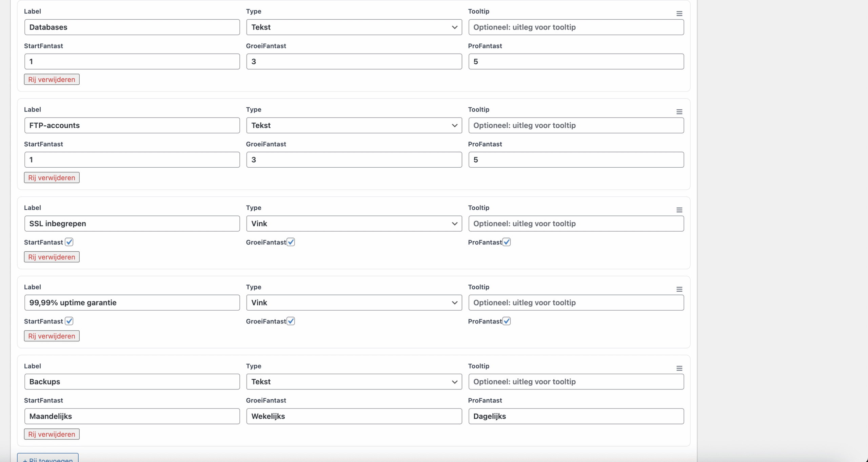The height and width of the screenshot is (462, 868).
Task: Click the ProFantast field containing Dagelijks
Action: (x=576, y=416)
